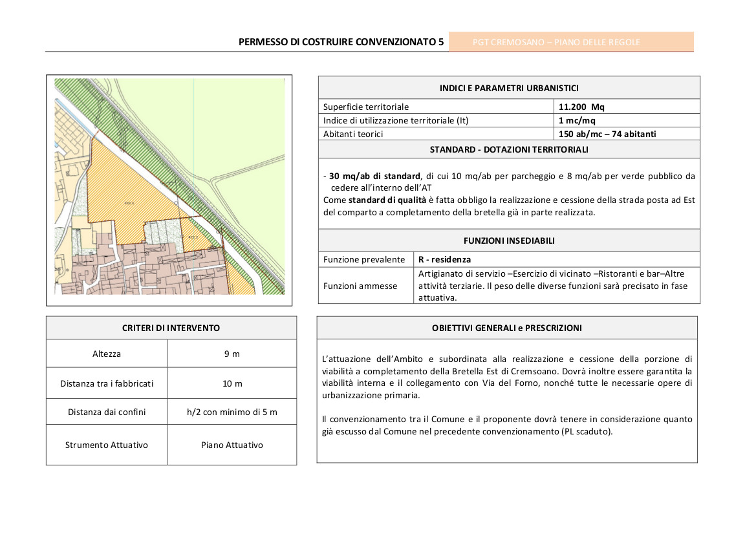Select the 30 mq/ab di standard text
Screen dimensions: 756x534
(x=374, y=176)
